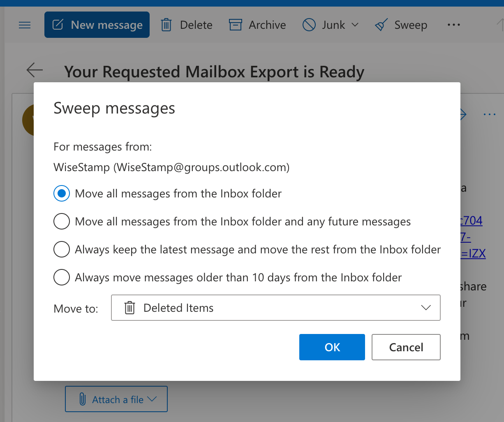Open the toolbar more options ellipsis

coord(453,25)
